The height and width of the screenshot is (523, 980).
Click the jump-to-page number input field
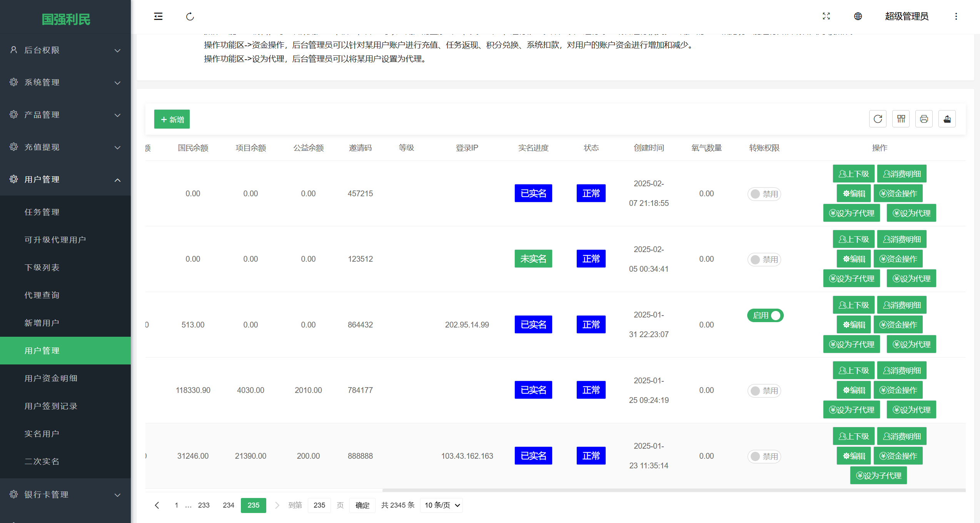click(x=319, y=505)
